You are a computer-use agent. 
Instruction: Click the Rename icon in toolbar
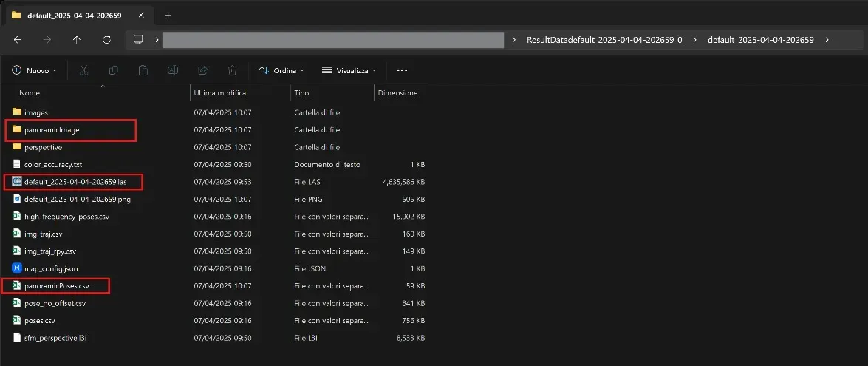[x=173, y=70]
